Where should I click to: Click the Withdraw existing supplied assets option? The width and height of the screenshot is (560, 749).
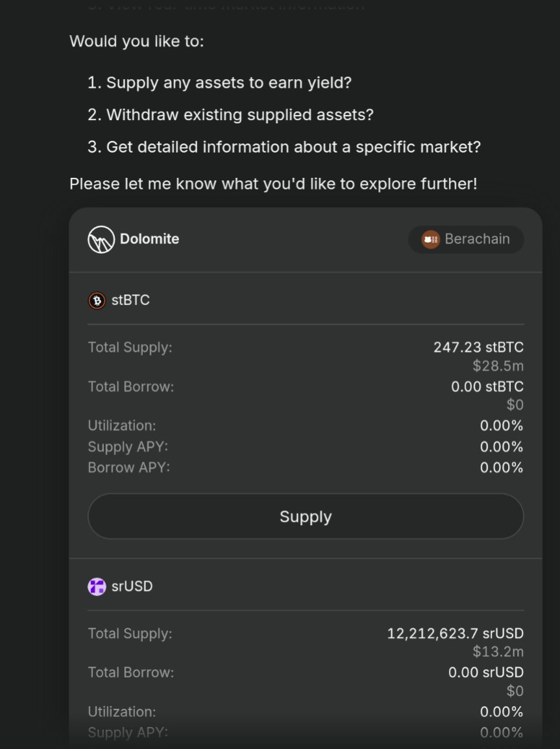coord(230,115)
